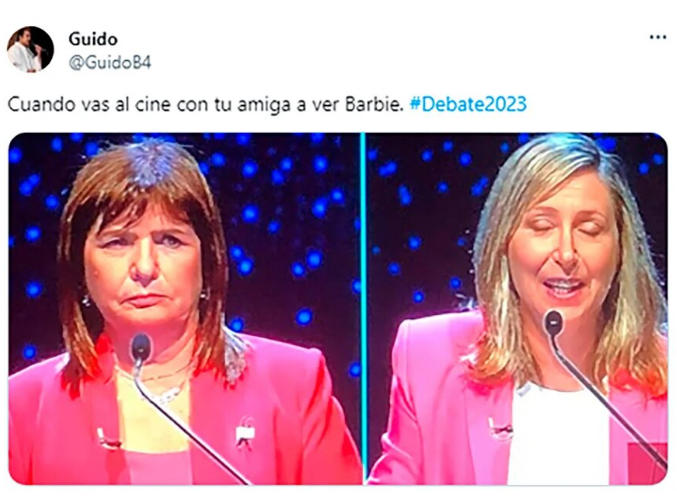The height and width of the screenshot is (500, 677).
Task: Open Guido's round profile avatar
Action: 30,49
